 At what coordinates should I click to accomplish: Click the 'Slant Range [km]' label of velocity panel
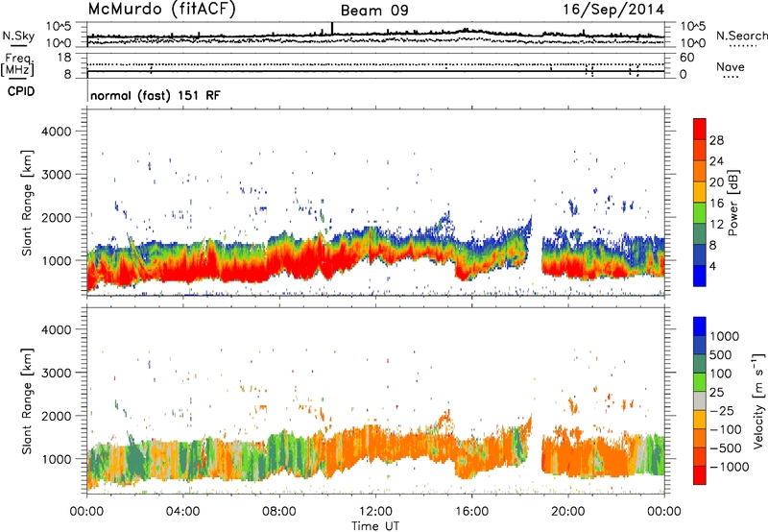[28, 401]
